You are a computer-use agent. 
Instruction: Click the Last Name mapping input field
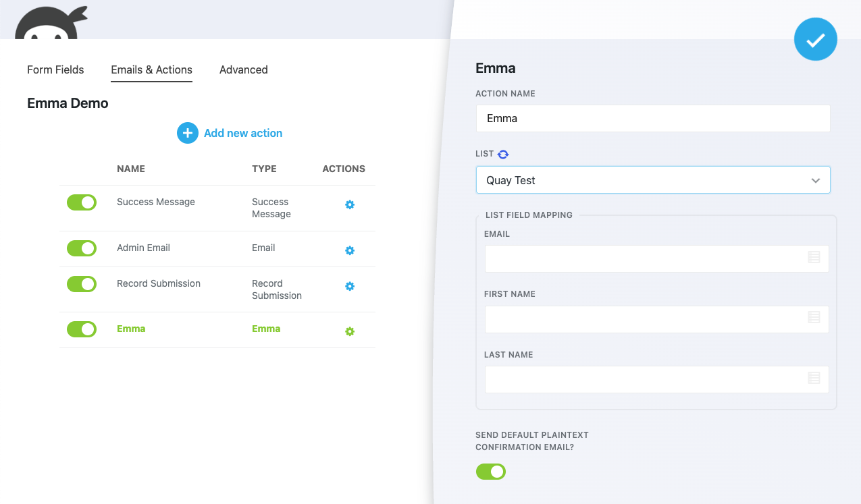tap(656, 379)
